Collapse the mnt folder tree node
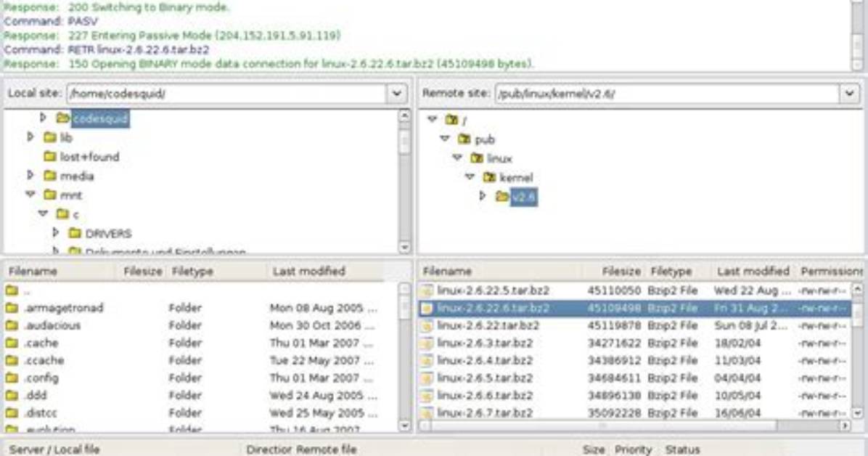Viewport: 868px width, 456px height. pyautogui.click(x=30, y=195)
